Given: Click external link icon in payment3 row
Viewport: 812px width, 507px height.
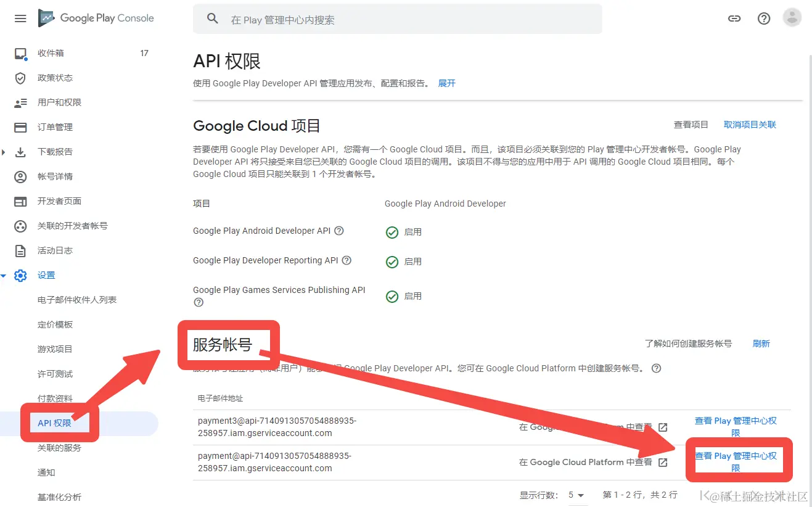Looking at the screenshot, I should pyautogui.click(x=663, y=427).
